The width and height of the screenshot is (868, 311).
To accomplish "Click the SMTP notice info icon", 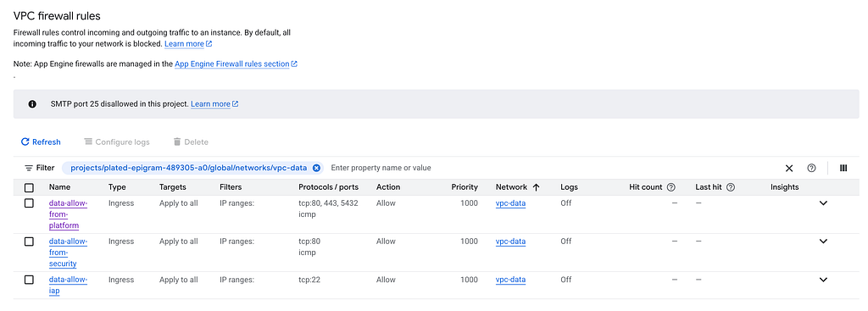I will [32, 103].
